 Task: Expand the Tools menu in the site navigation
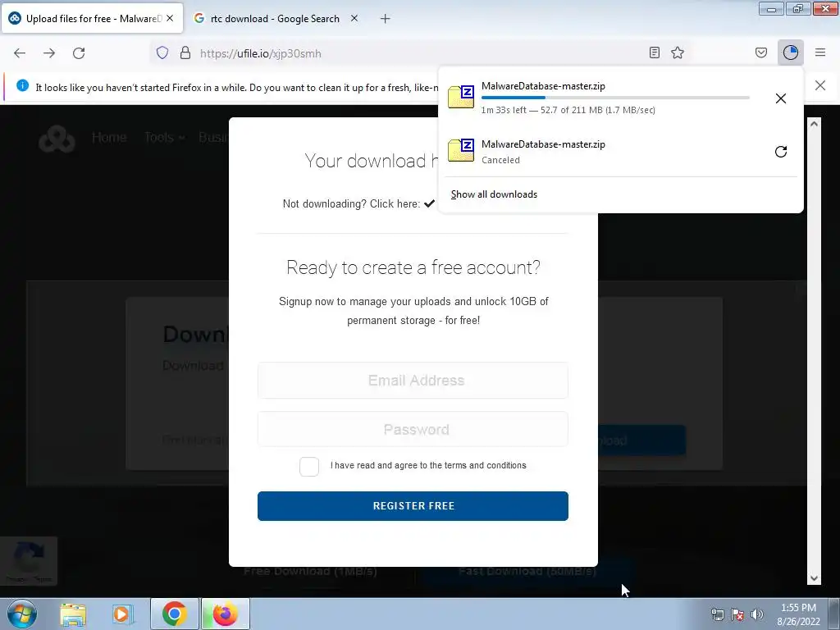pyautogui.click(x=164, y=137)
